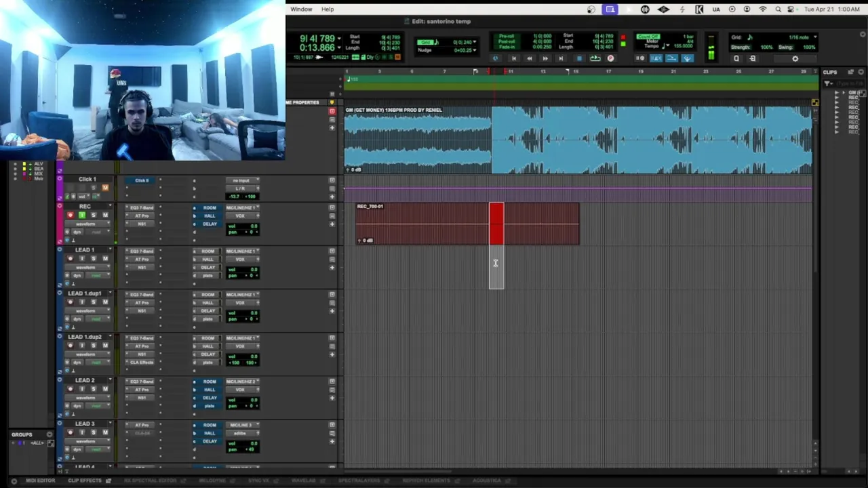868x488 pixels.
Task: Solo the REC track
Action: point(94,216)
